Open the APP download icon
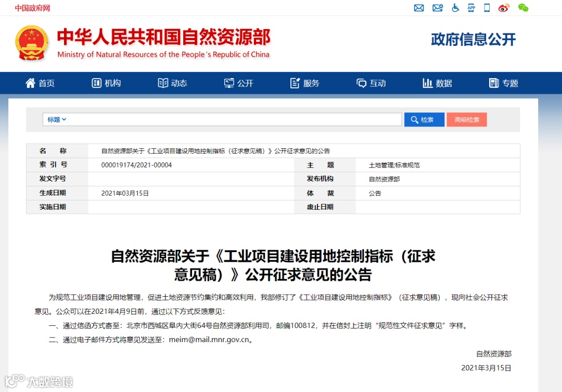The width and height of the screenshot is (562, 392). (471, 8)
